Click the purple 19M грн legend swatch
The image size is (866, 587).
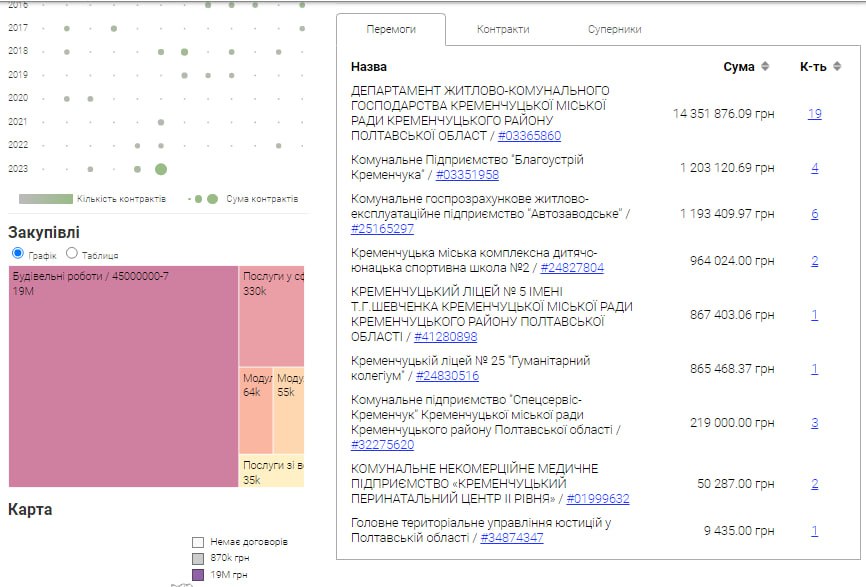pyautogui.click(x=198, y=575)
